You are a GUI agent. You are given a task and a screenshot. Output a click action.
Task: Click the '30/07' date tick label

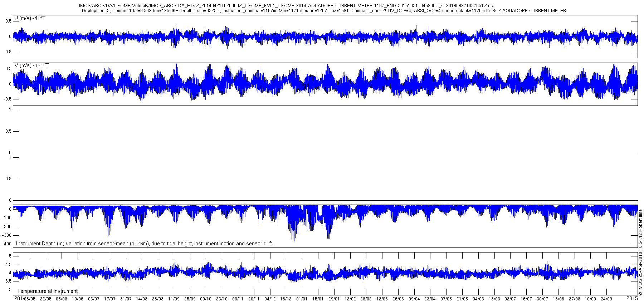click(x=542, y=299)
